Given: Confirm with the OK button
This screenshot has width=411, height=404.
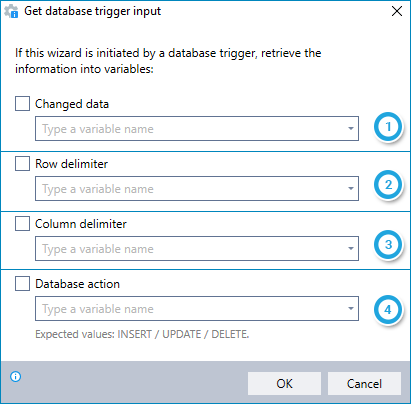Looking at the screenshot, I should click(x=284, y=384).
